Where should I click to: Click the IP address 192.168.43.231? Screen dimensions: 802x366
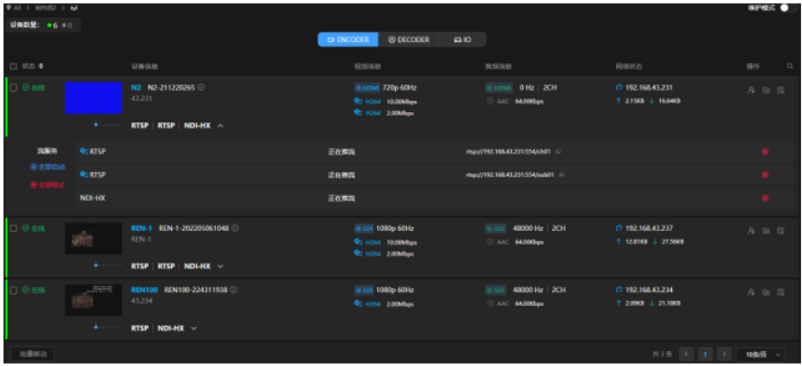pyautogui.click(x=649, y=87)
